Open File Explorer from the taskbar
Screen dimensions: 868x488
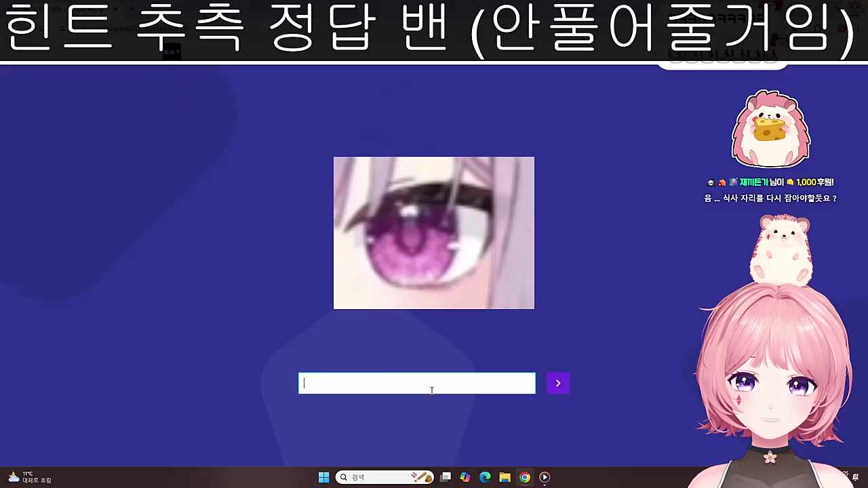505,477
